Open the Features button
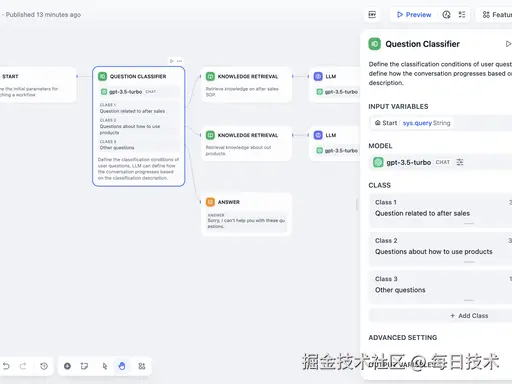The image size is (512, 384). pyautogui.click(x=496, y=15)
